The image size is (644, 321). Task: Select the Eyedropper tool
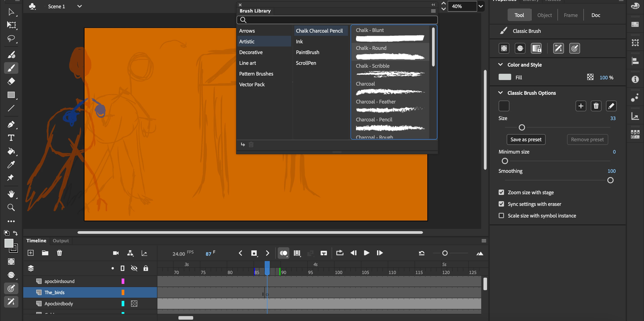[11, 165]
